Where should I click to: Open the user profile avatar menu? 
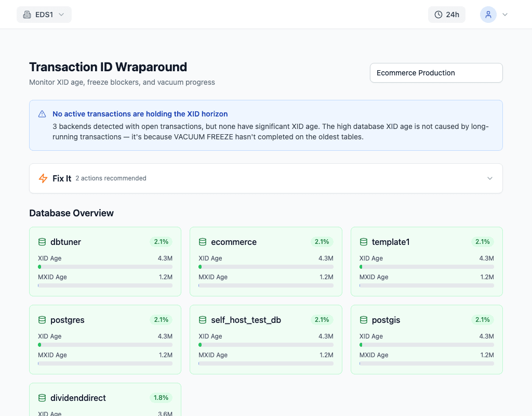coord(488,15)
